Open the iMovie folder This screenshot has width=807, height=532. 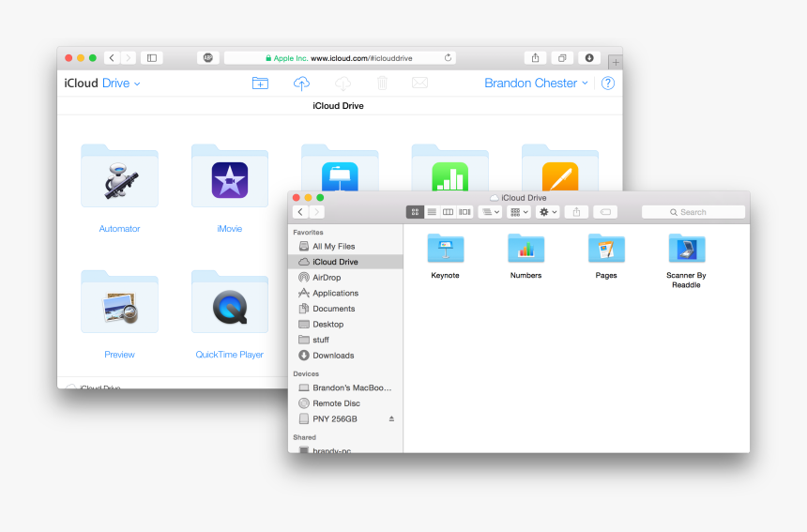click(230, 176)
